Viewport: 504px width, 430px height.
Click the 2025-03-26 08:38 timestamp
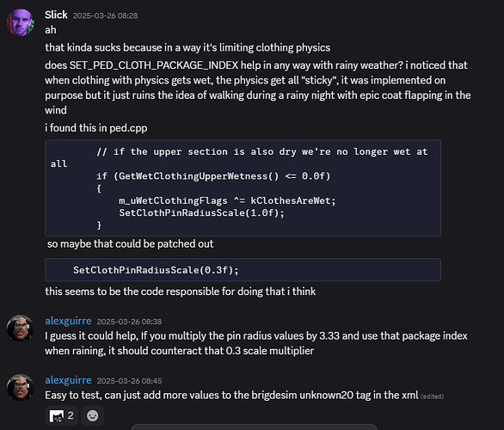[x=130, y=322]
